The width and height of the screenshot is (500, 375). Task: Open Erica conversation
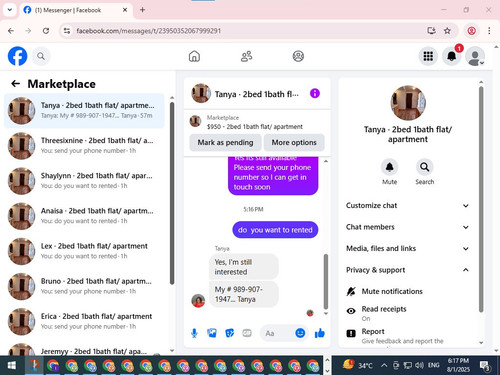point(84,321)
